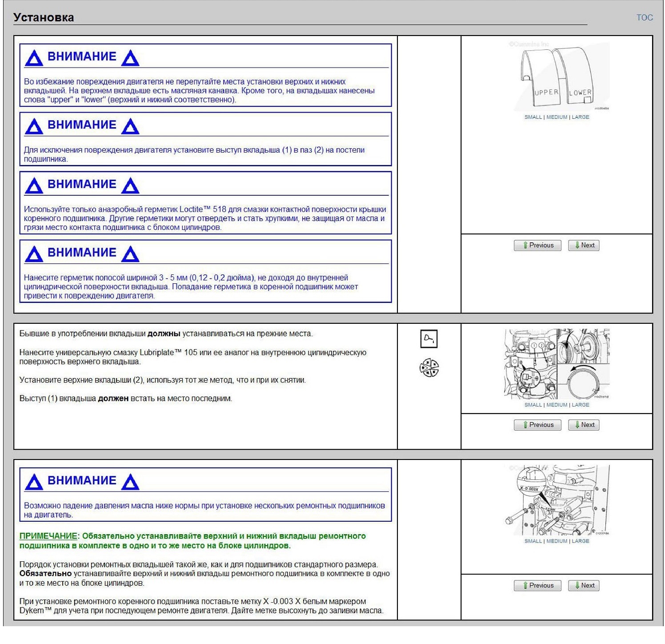Image resolution: width=665 pixels, height=644 pixels.
Task: Click Next button in third section
Action: point(584,585)
